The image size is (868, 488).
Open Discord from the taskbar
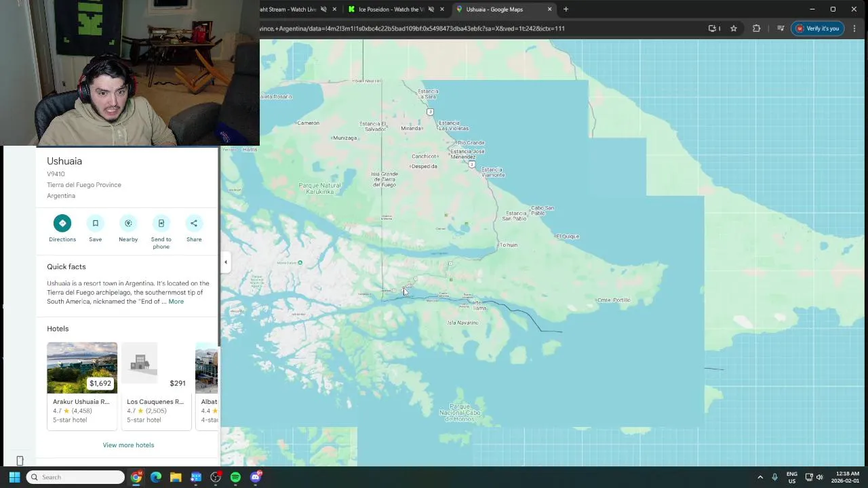pyautogui.click(x=256, y=477)
